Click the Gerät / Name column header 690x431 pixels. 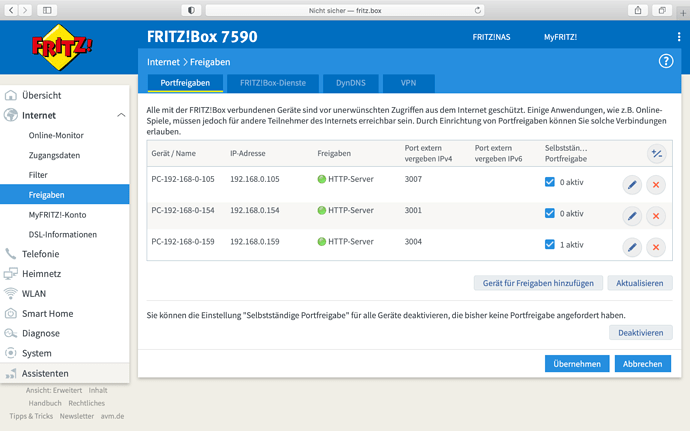point(173,153)
